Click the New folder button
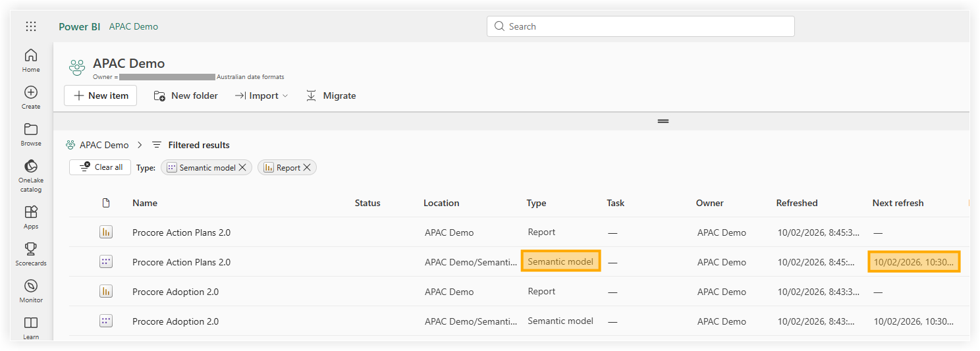980x351 pixels. (186, 95)
